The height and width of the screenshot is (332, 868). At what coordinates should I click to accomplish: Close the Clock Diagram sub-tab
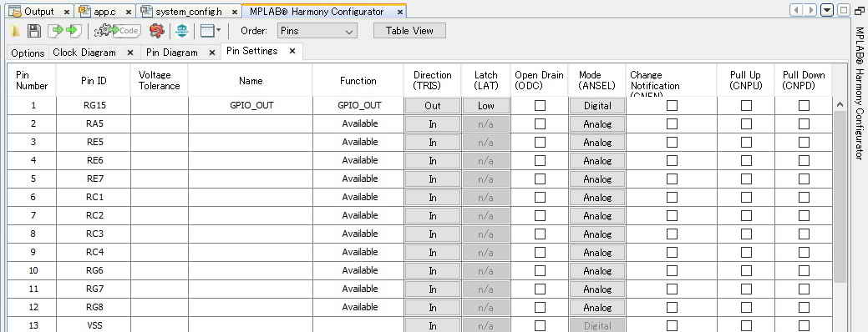[x=130, y=53]
